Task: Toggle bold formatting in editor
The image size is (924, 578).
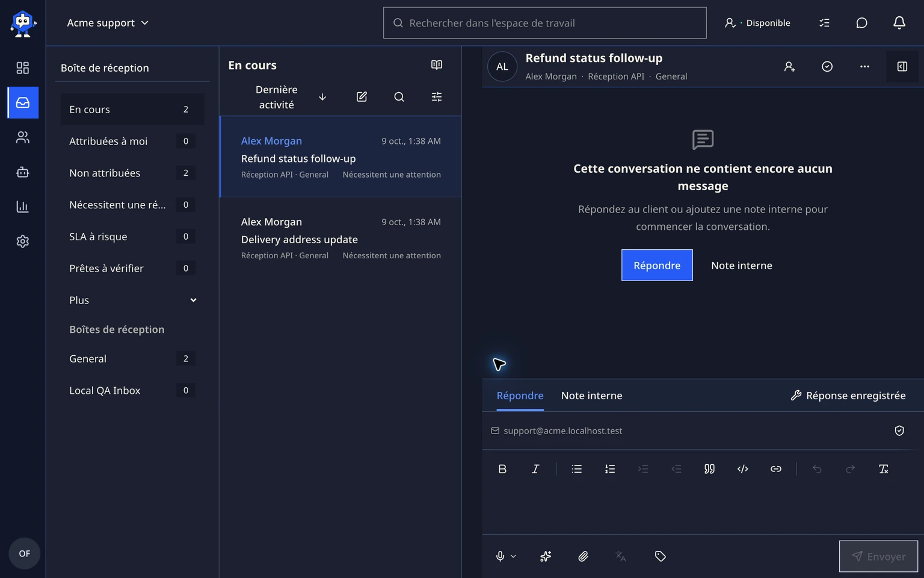Action: 502,469
